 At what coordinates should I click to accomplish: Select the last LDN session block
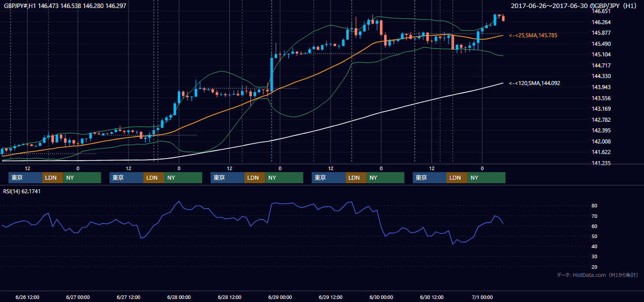(457, 178)
